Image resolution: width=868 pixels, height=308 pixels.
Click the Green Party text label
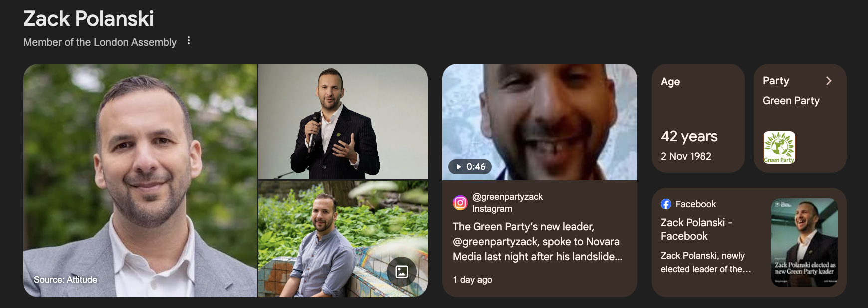(x=791, y=101)
